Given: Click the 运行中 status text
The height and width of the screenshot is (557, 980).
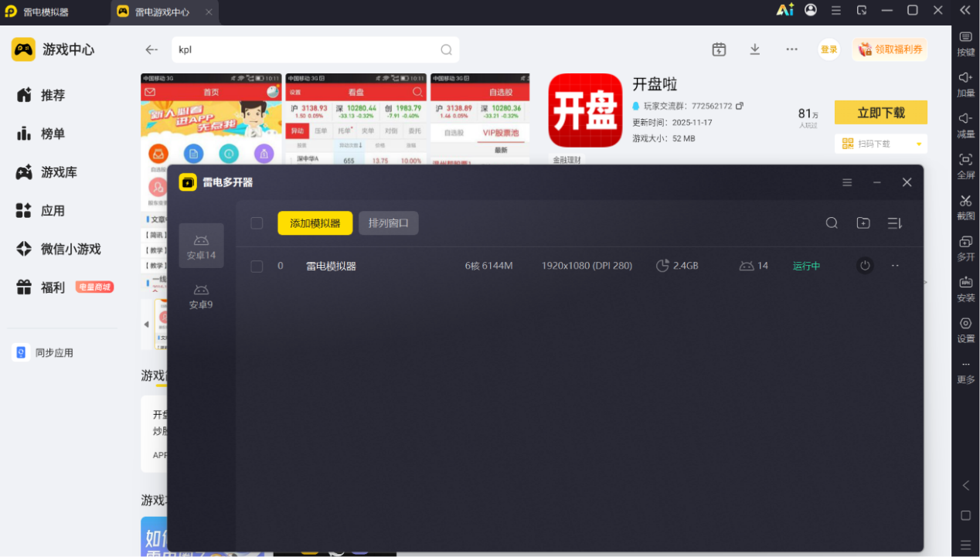Looking at the screenshot, I should coord(806,266).
